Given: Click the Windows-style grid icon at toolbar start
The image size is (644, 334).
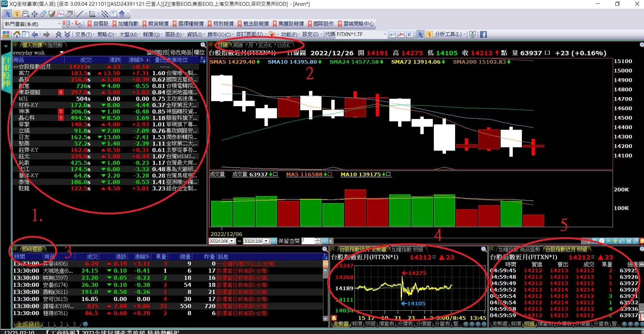Looking at the screenshot, I should pos(6,34).
